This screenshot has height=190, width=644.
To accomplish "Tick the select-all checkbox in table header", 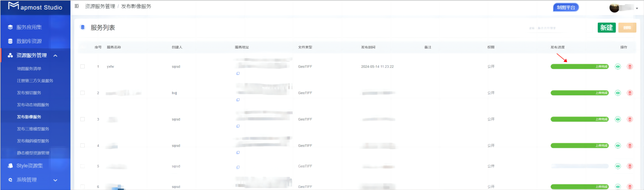I will point(83,47).
